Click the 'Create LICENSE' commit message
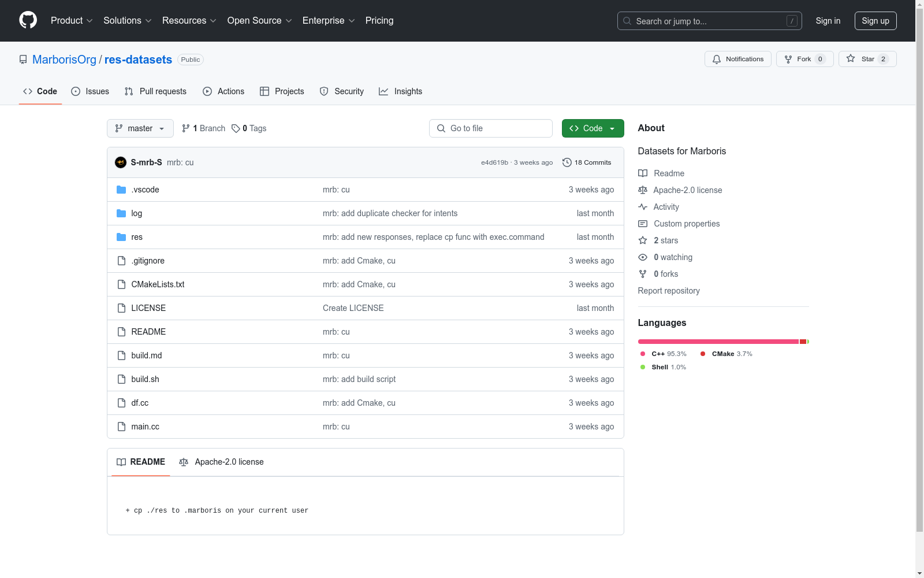Viewport: 924px width, 578px height. pyautogui.click(x=353, y=308)
